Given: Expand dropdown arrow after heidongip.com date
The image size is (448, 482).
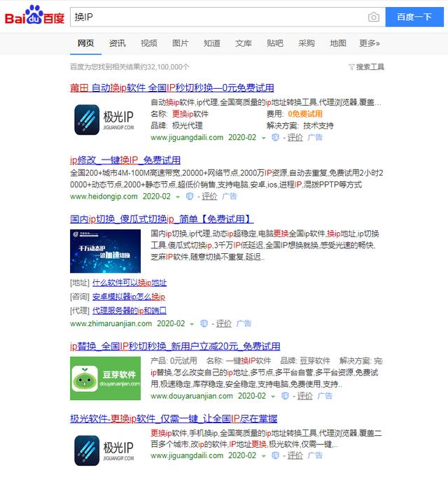Looking at the screenshot, I should tap(178, 197).
